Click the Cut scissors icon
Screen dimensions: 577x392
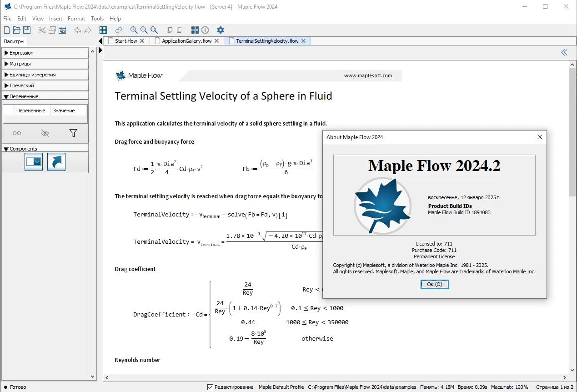(42, 30)
